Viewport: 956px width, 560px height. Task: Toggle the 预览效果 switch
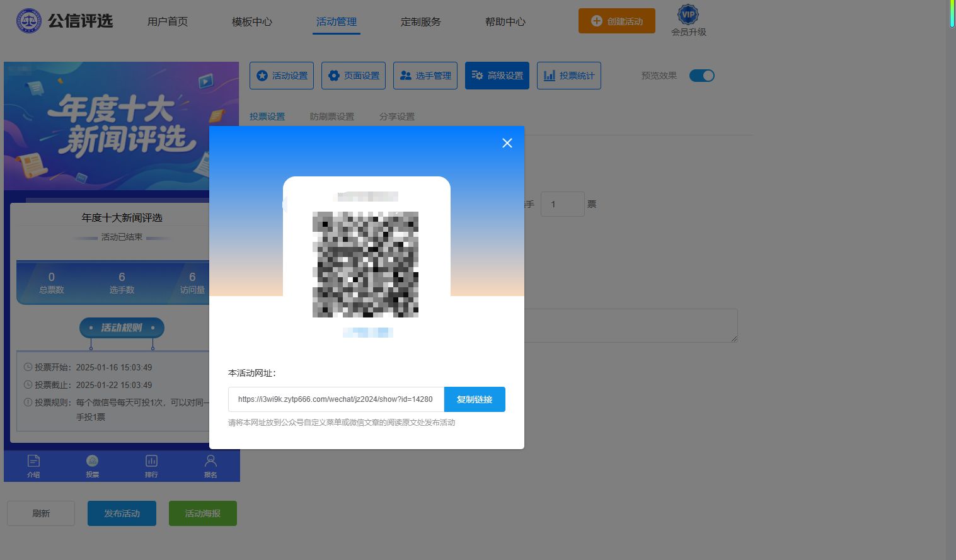point(701,76)
